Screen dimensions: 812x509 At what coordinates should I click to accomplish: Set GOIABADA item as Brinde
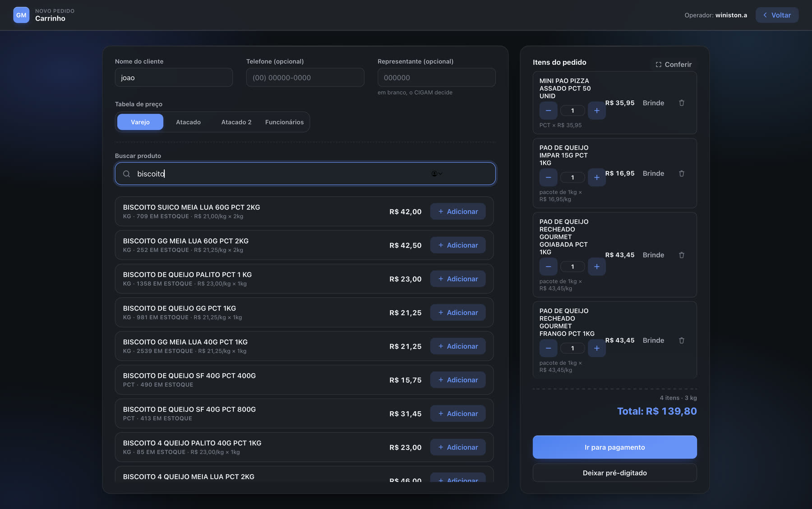653,255
